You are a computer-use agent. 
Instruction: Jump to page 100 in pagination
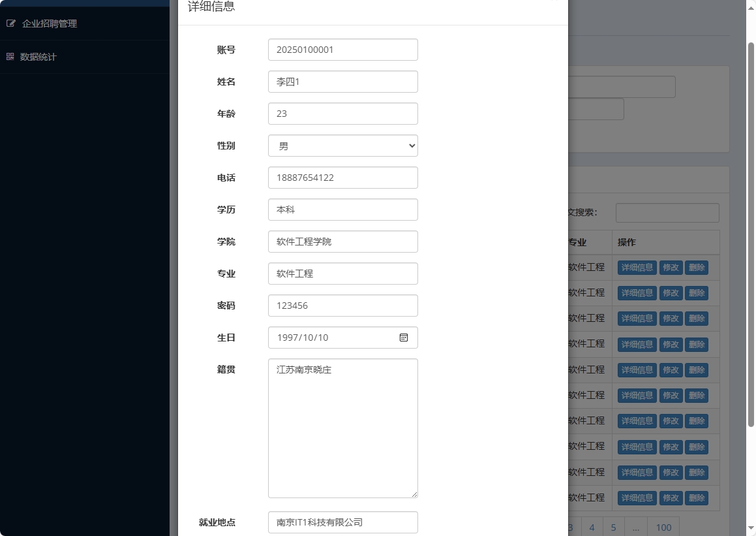(x=663, y=527)
